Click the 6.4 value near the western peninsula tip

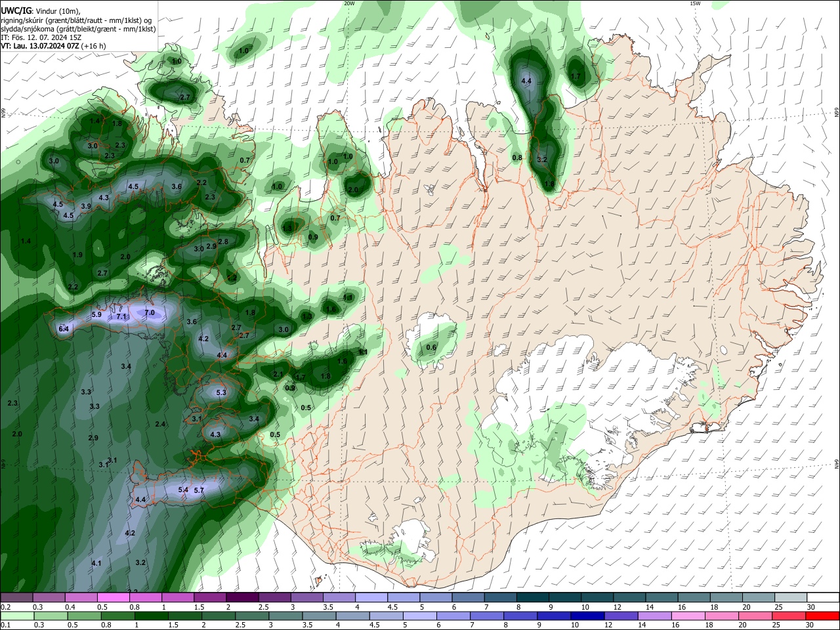pyautogui.click(x=64, y=329)
